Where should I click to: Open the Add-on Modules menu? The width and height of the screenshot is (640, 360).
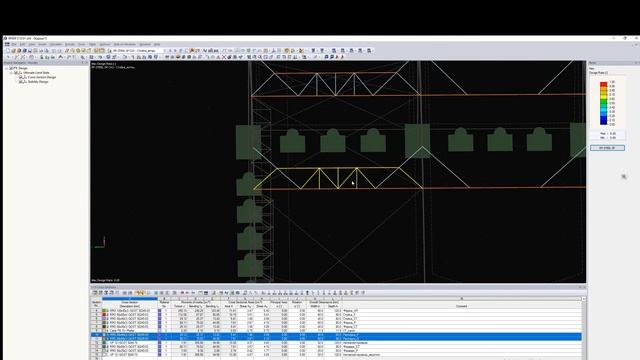pos(124,44)
